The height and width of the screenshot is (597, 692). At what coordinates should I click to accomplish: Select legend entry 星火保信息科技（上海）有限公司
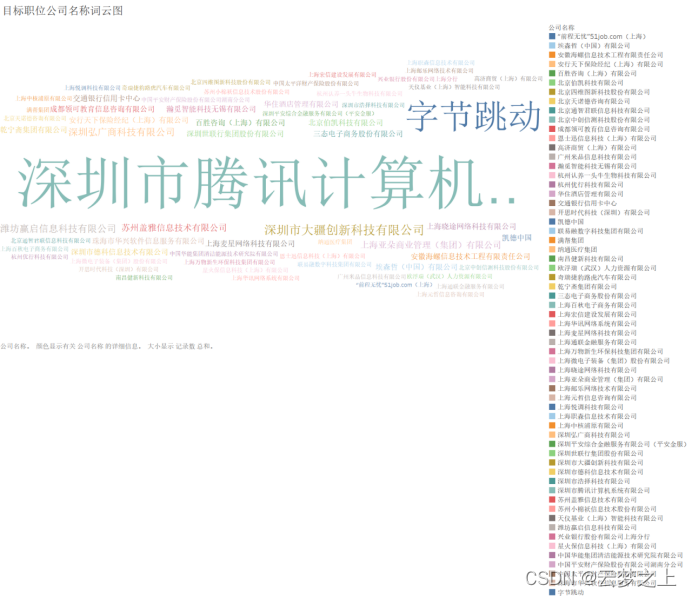pos(603,546)
